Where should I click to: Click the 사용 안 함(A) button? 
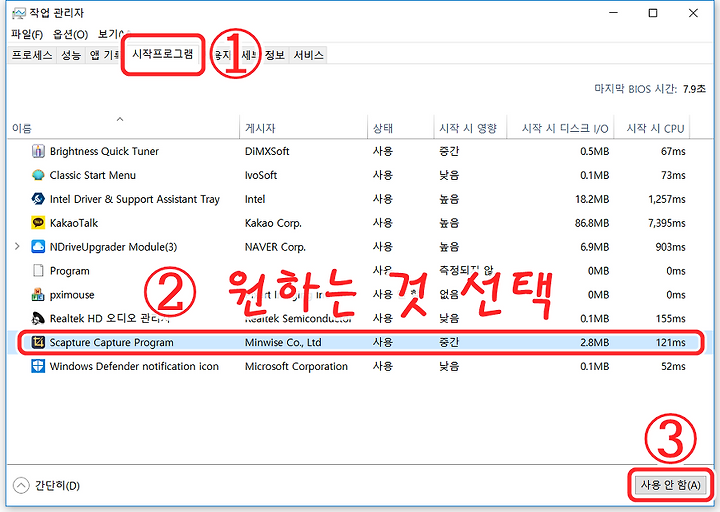tap(670, 485)
